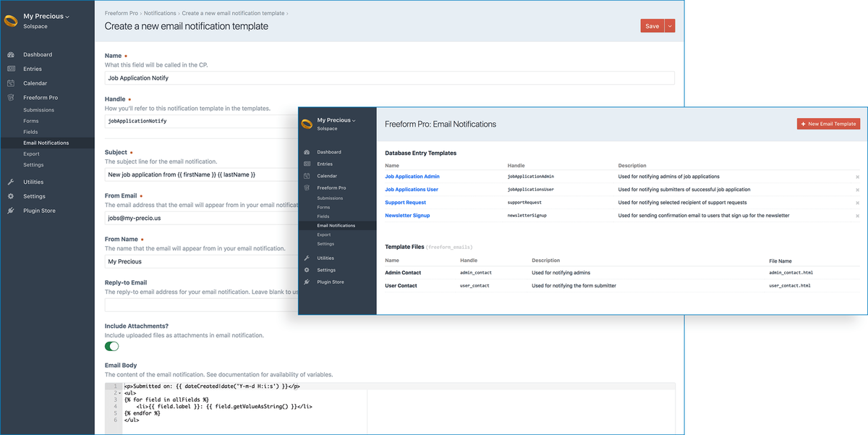Remove the Newsletter Signup template via its X

pos(857,216)
